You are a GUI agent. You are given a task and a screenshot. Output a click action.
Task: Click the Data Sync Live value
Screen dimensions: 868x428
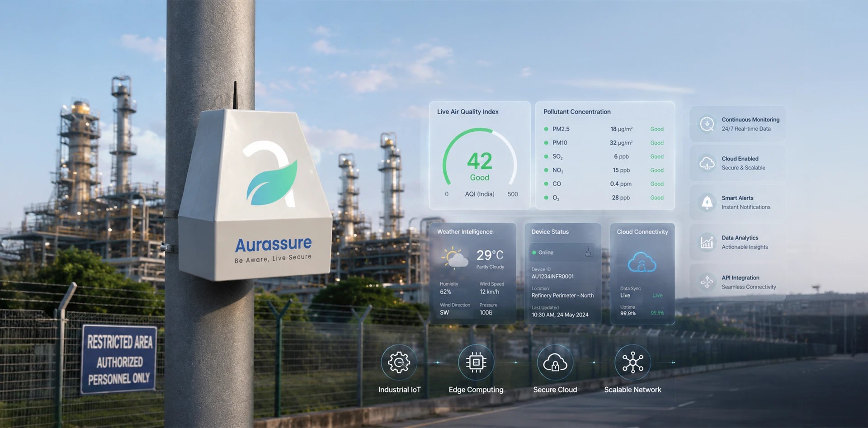[625, 296]
